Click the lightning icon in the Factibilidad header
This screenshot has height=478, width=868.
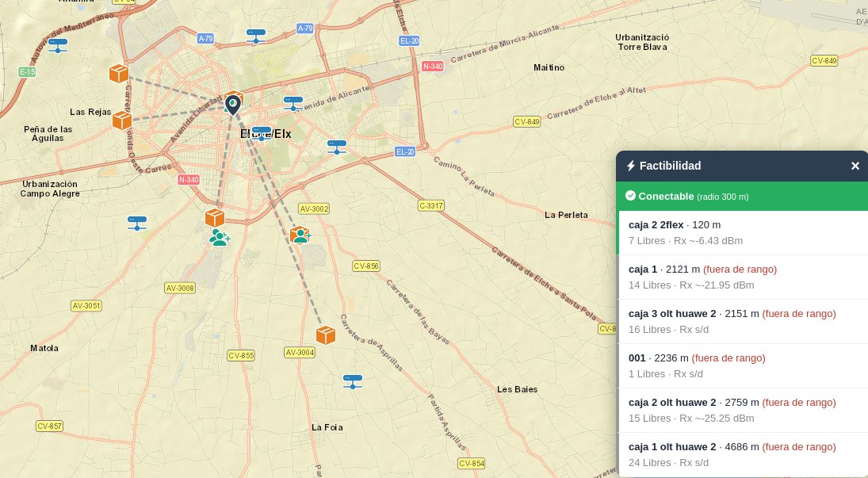click(x=630, y=166)
